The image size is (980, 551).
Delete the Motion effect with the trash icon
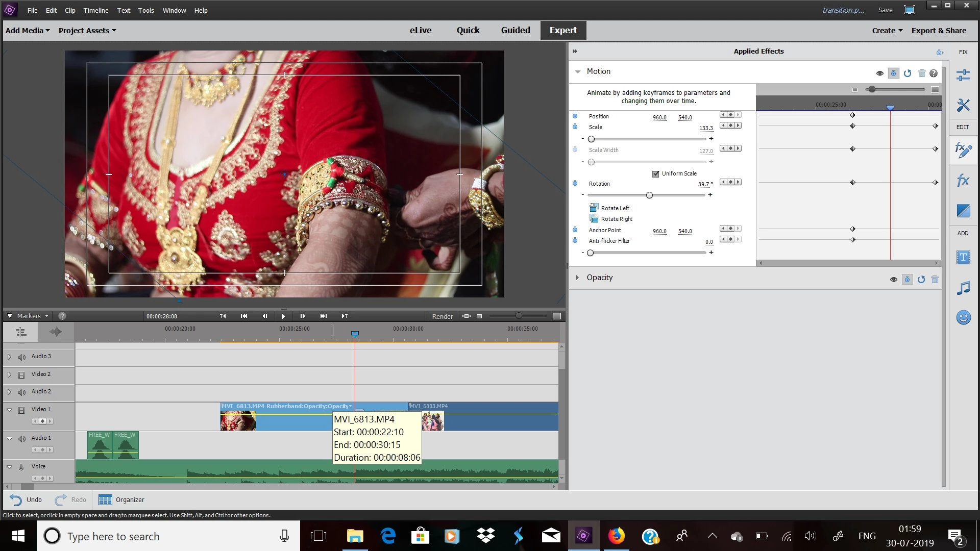(x=922, y=73)
